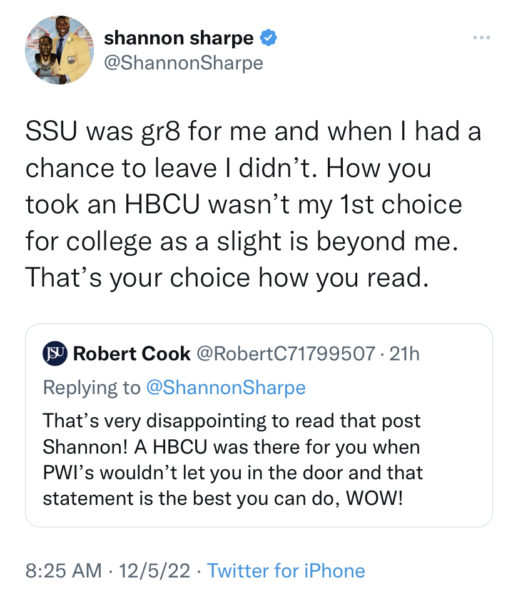Open shannon sharpe display name

179,38
